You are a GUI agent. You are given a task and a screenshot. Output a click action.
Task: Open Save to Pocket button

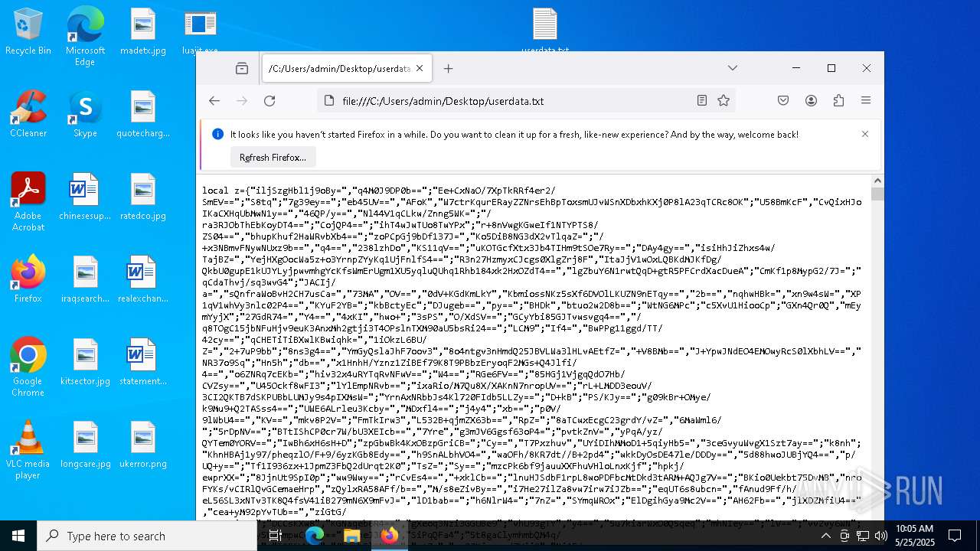point(783,101)
